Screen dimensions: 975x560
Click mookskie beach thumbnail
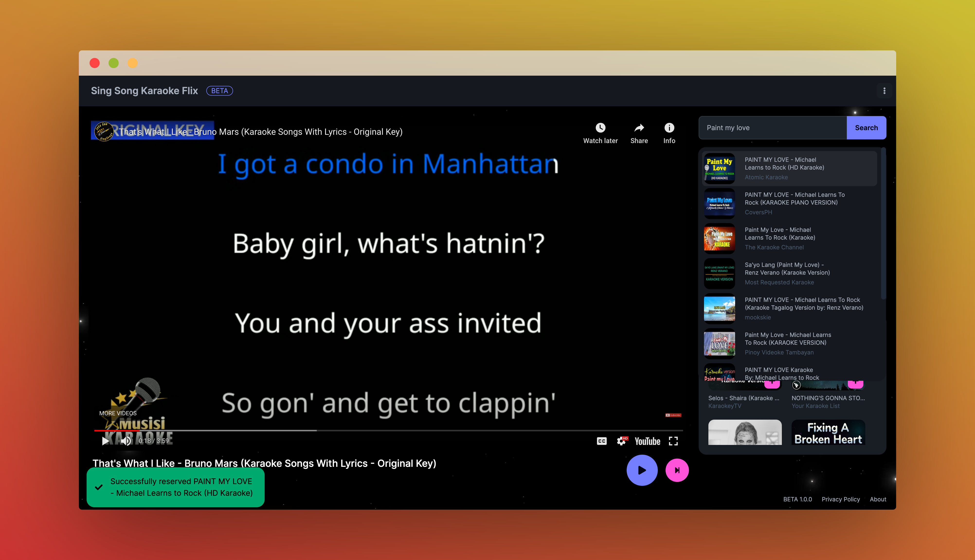[x=719, y=308]
